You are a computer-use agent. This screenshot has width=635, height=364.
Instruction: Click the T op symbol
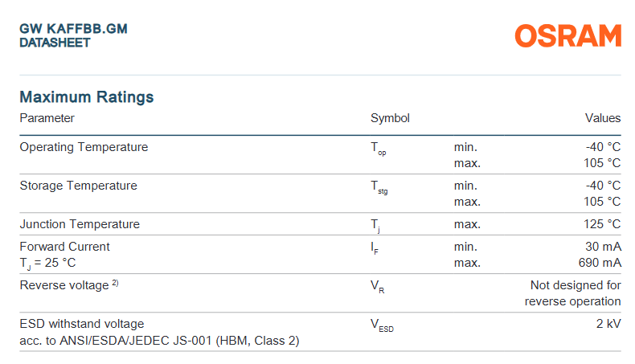coord(378,149)
